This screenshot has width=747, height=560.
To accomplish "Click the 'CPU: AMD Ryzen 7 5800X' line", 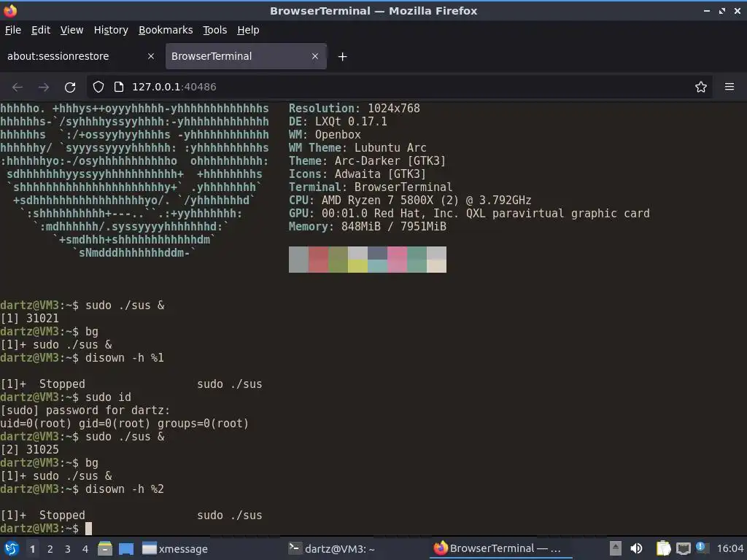I will [x=410, y=200].
